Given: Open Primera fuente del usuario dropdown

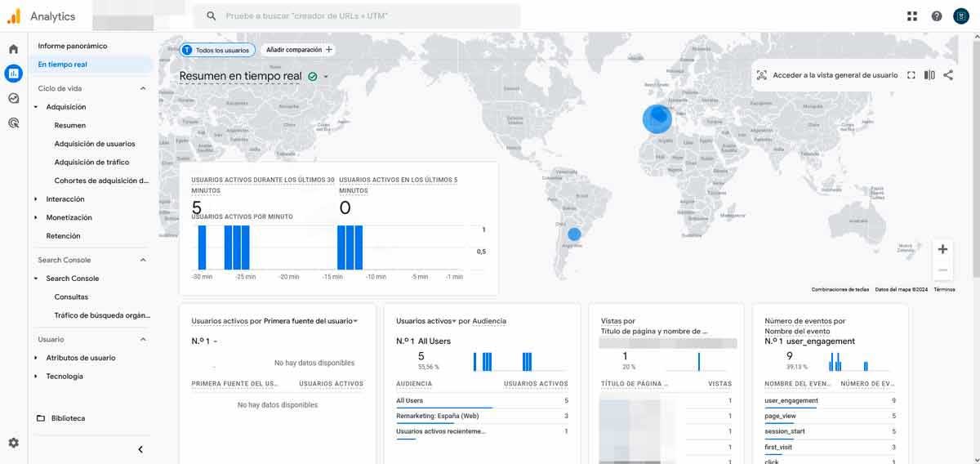Looking at the screenshot, I should pos(355,321).
